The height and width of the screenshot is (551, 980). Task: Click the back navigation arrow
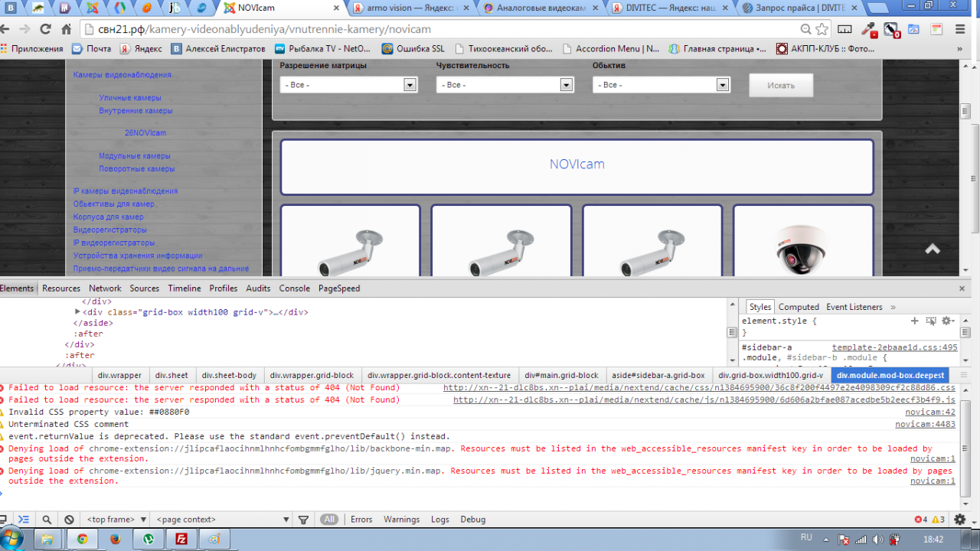[5, 29]
